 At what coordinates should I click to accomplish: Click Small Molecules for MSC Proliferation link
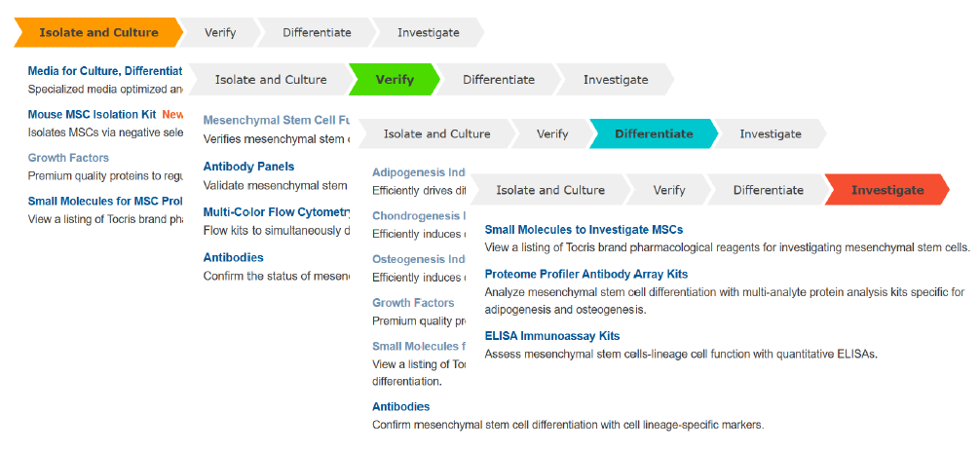point(104,202)
